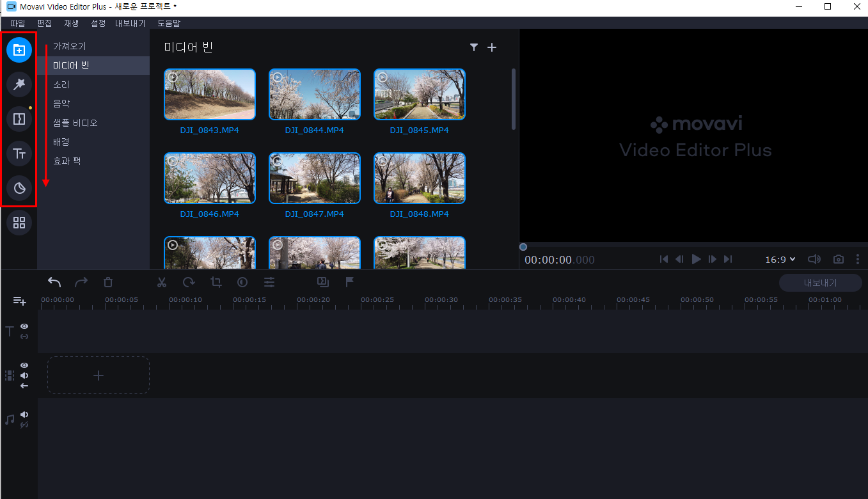This screenshot has width=868, height=499.
Task: Add a marker with the flag icon
Action: pos(350,281)
